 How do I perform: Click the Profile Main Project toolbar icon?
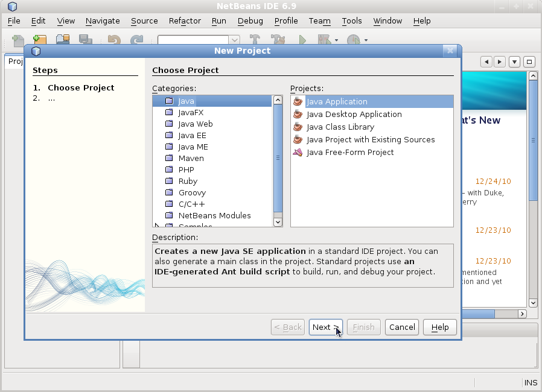pos(353,40)
